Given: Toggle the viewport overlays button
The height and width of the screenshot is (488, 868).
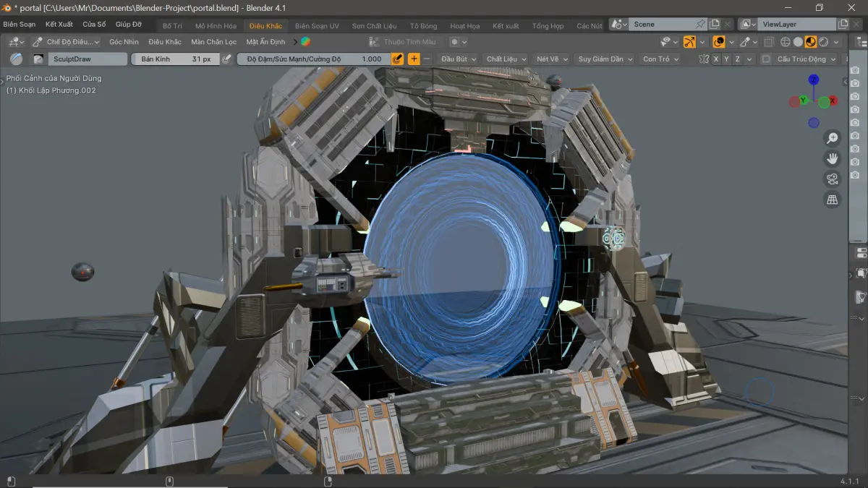Looking at the screenshot, I should tap(719, 42).
